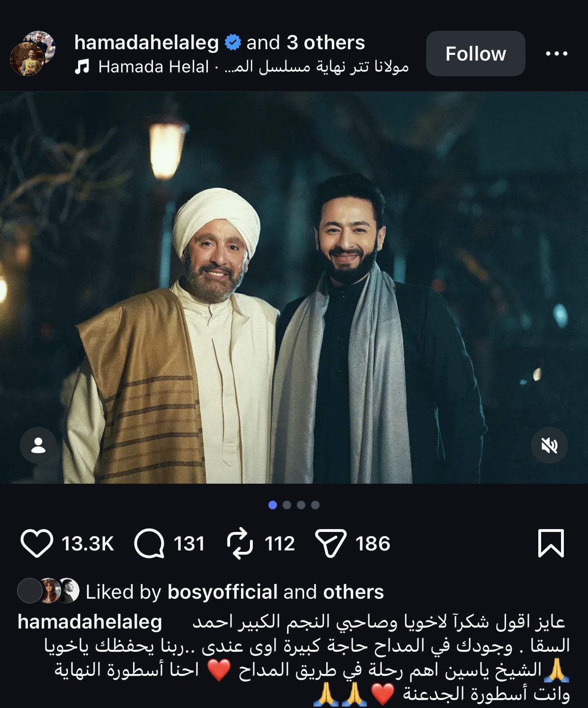The width and height of the screenshot is (588, 708).
Task: Expand the '3 others' collaborators list
Action: tap(326, 43)
